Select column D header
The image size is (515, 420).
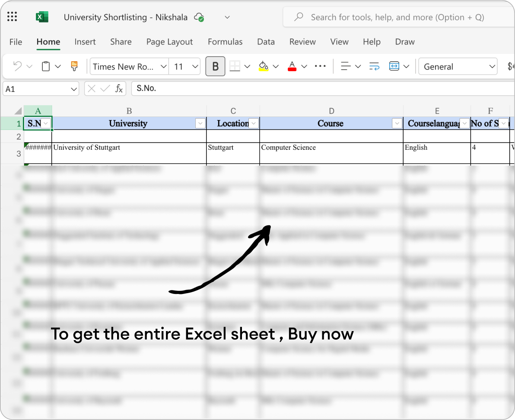331,111
